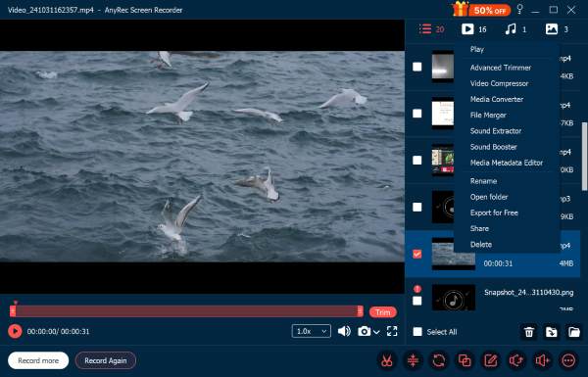Mute the playback volume speaker
This screenshot has width=588, height=377.
point(344,331)
